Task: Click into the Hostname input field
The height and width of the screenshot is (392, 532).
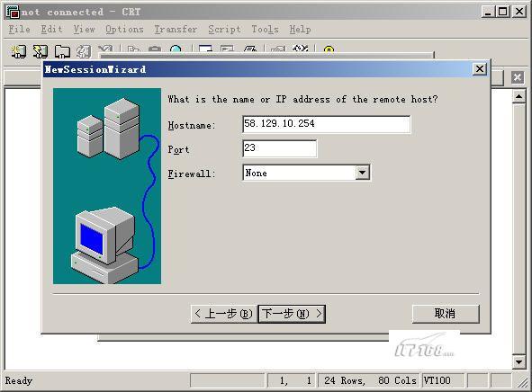Action: coord(327,124)
